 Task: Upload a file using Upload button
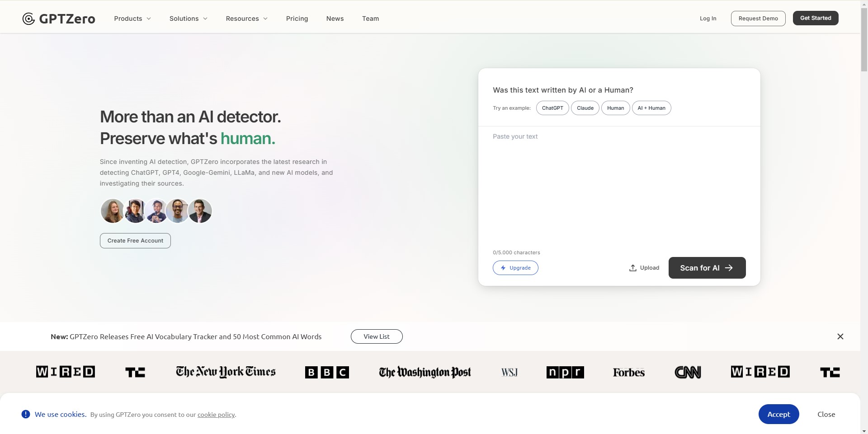(644, 268)
